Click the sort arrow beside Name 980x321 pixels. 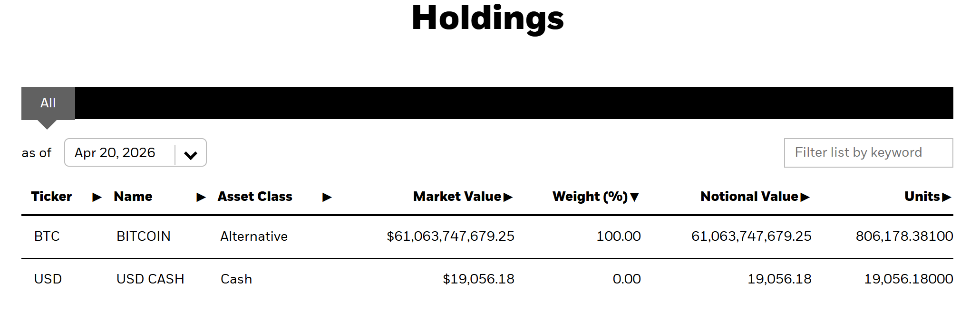[x=201, y=197]
